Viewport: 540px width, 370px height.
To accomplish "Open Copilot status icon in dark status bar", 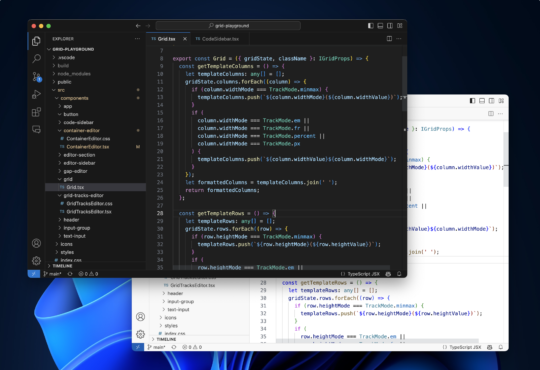I will tap(388, 274).
